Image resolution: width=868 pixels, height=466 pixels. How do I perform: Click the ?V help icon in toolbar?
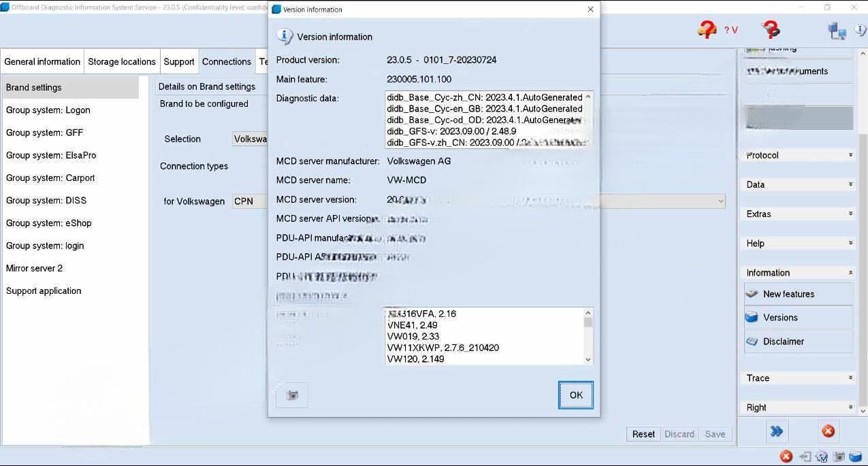coord(731,30)
